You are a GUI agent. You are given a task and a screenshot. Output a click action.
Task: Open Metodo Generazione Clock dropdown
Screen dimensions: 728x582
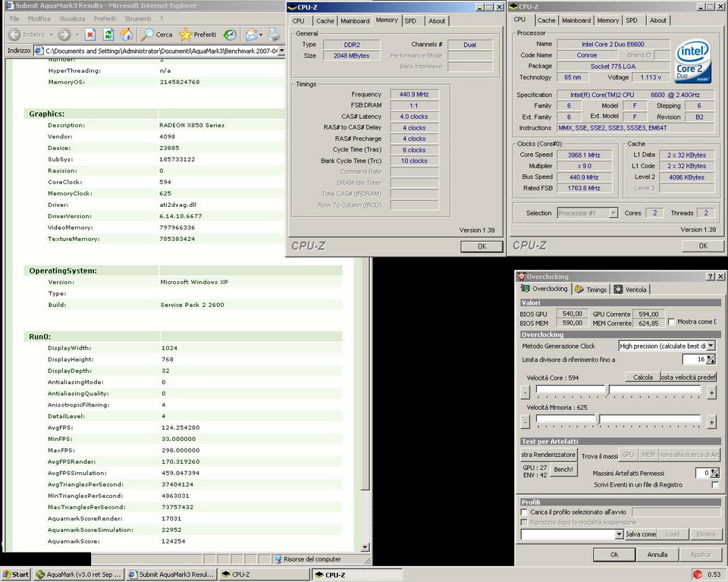coord(711,346)
